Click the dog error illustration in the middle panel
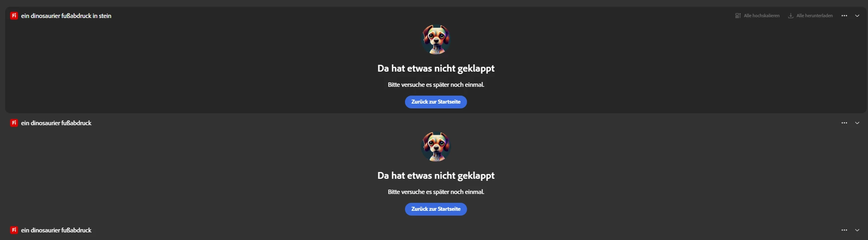 point(436,147)
